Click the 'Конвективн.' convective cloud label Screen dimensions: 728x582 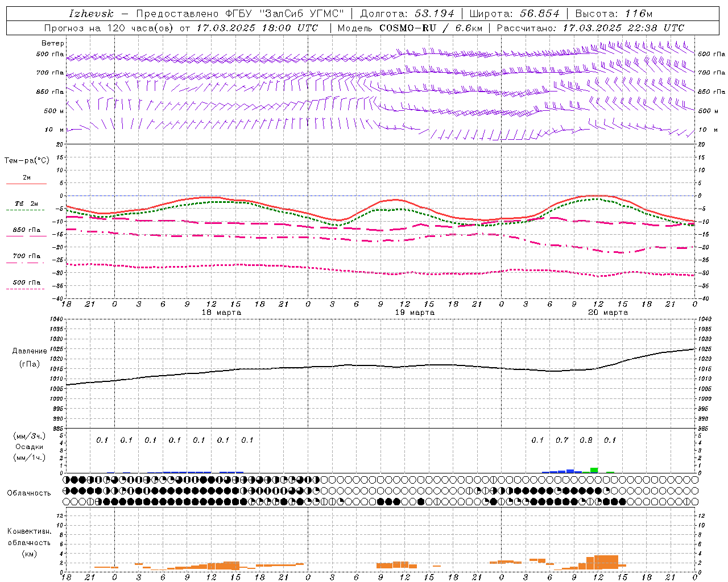[30, 531]
